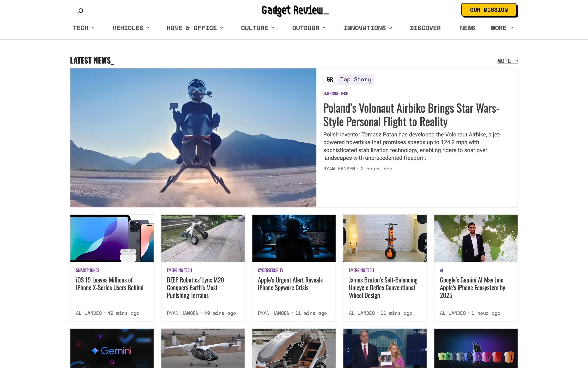Click the EMERGING TECH tag on unicycle card
The image size is (588, 368).
point(361,270)
